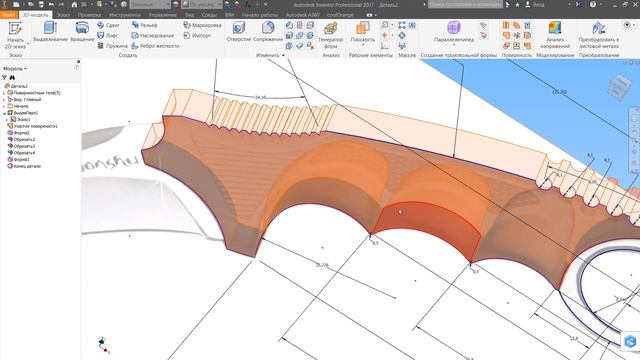Open the Модель browser dropdown

pos(15,69)
